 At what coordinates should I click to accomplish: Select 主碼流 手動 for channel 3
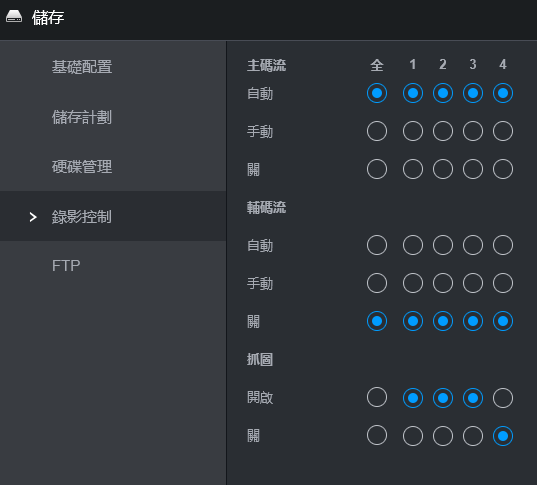(x=473, y=131)
